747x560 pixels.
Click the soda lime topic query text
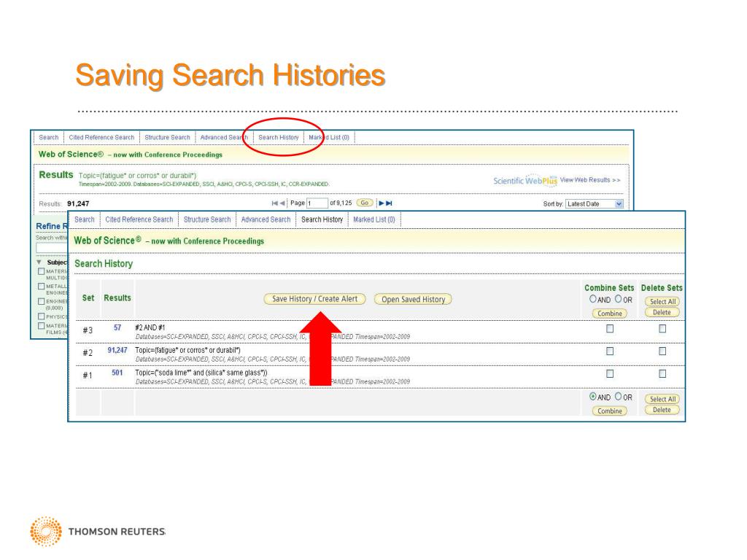point(201,373)
